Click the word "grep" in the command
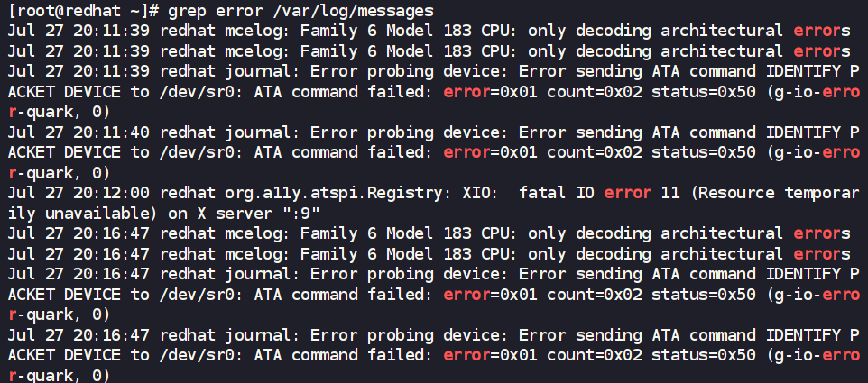The width and height of the screenshot is (868, 383). pyautogui.click(x=187, y=10)
